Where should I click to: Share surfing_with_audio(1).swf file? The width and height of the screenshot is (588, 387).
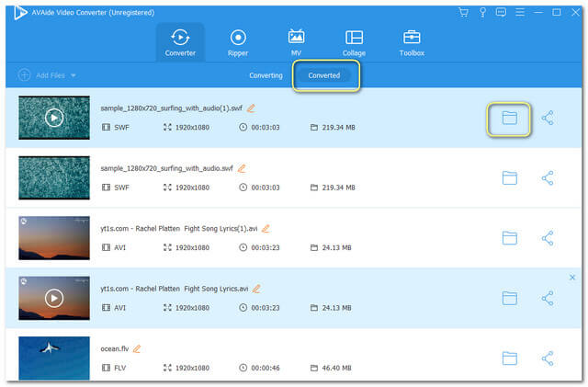pyautogui.click(x=548, y=118)
